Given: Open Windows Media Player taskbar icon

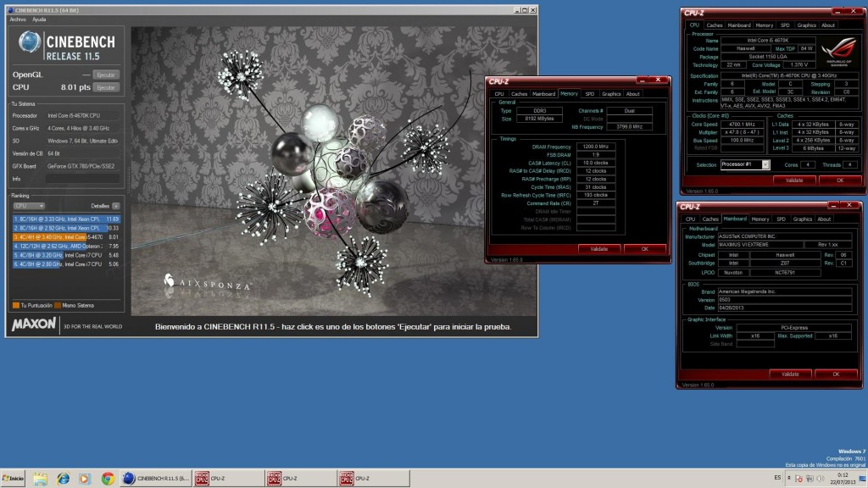Looking at the screenshot, I should click(x=84, y=479).
